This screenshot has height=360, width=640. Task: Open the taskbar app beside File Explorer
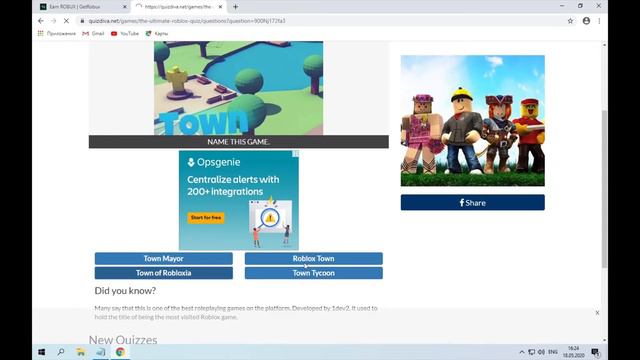(100, 352)
